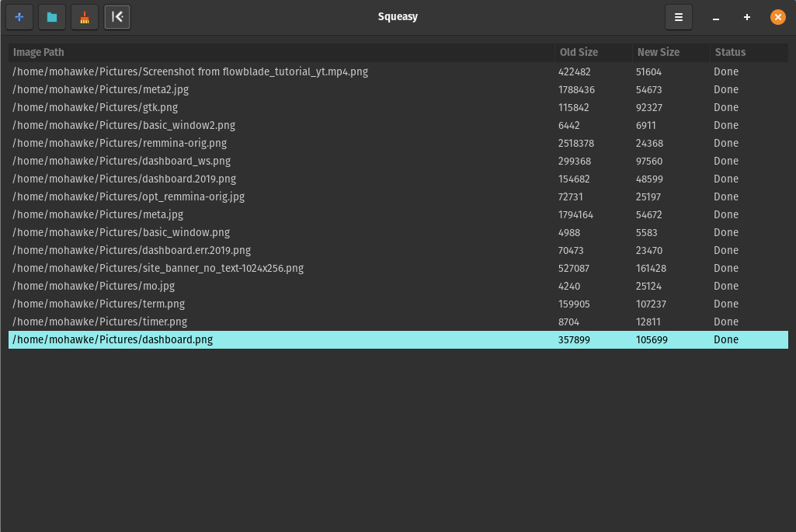Image resolution: width=796 pixels, height=532 pixels.
Task: Select the dashboard_ws.png row
Action: pos(122,161)
